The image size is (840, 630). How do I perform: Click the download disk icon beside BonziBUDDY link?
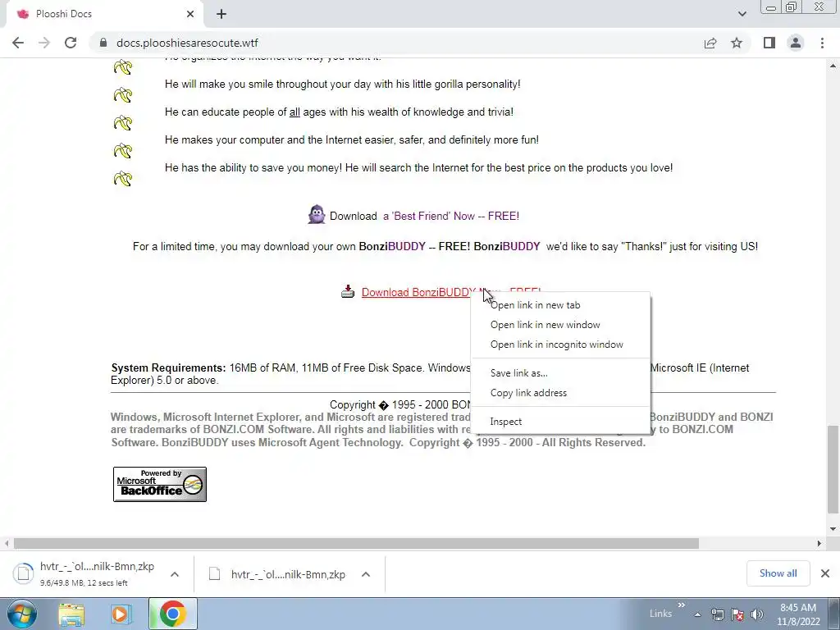tap(348, 291)
